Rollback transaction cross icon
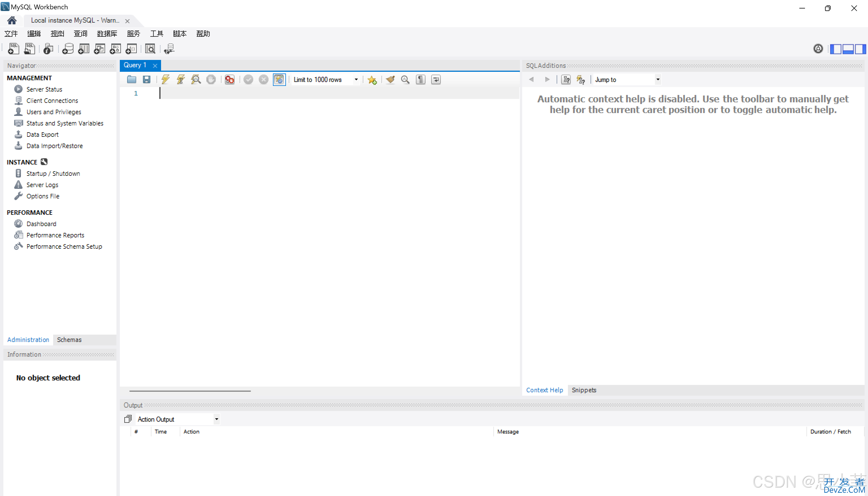The image size is (868, 496). coord(264,79)
